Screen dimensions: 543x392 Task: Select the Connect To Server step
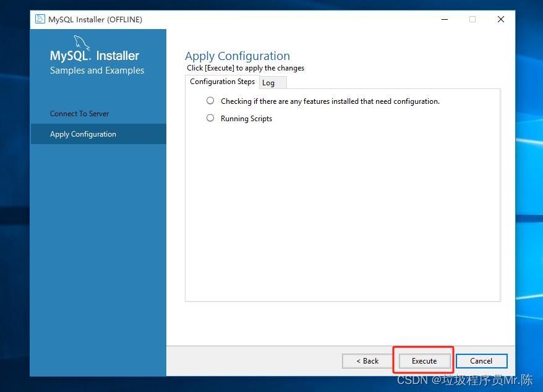(79, 114)
